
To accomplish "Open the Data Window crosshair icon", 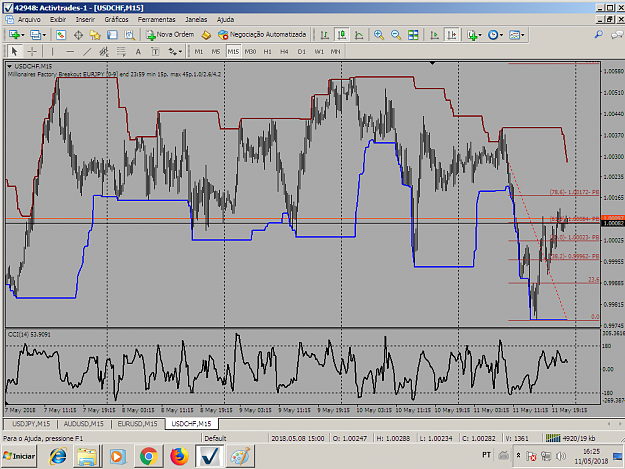I will point(78,35).
